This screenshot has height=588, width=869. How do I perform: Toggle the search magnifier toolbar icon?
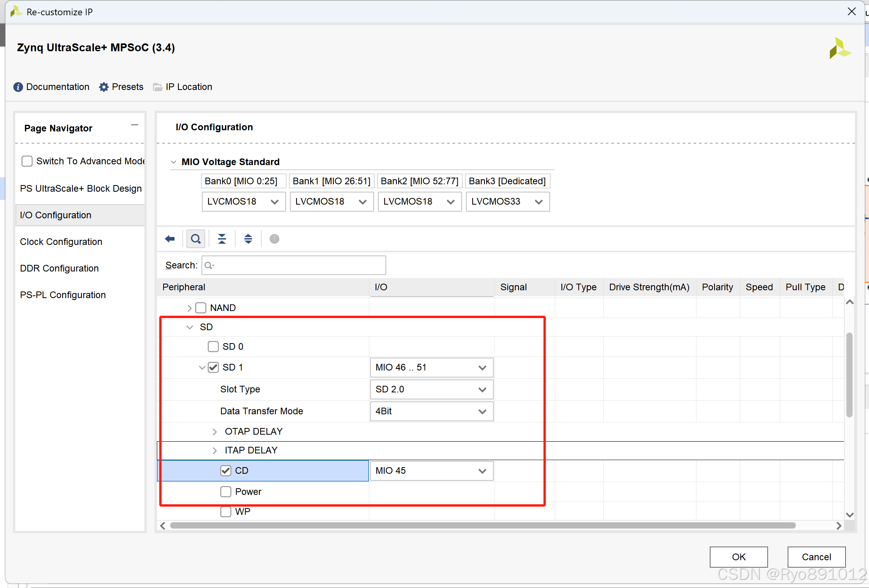pos(196,239)
